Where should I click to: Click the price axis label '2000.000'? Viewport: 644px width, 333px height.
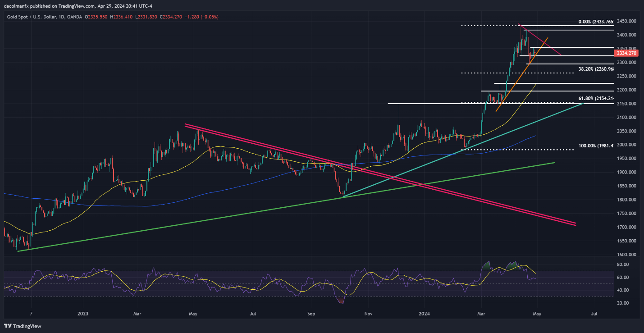tap(626, 145)
